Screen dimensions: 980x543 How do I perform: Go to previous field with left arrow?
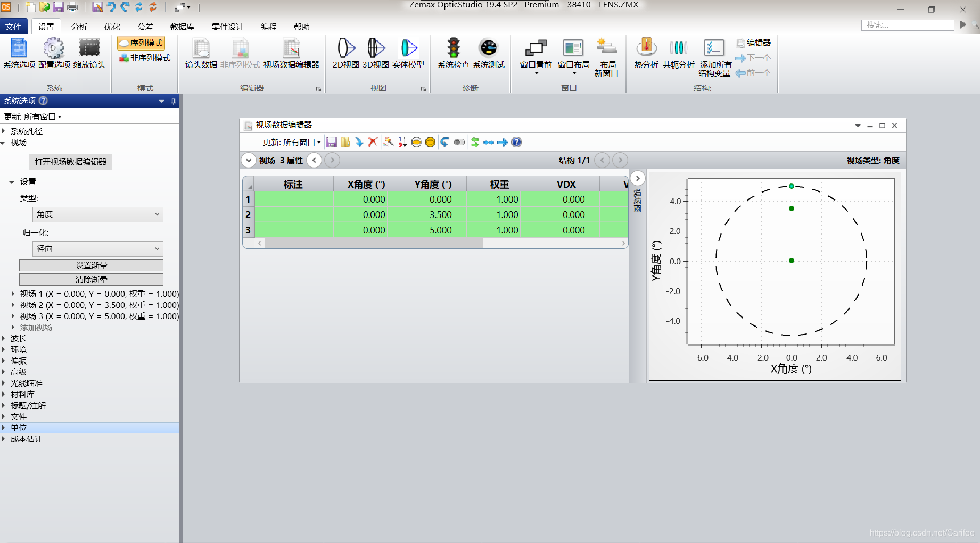click(315, 160)
